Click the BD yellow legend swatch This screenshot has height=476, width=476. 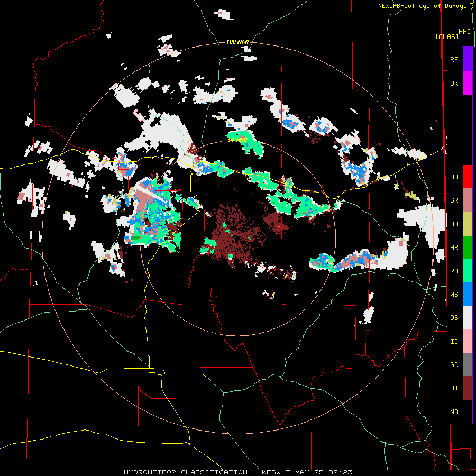[467, 224]
